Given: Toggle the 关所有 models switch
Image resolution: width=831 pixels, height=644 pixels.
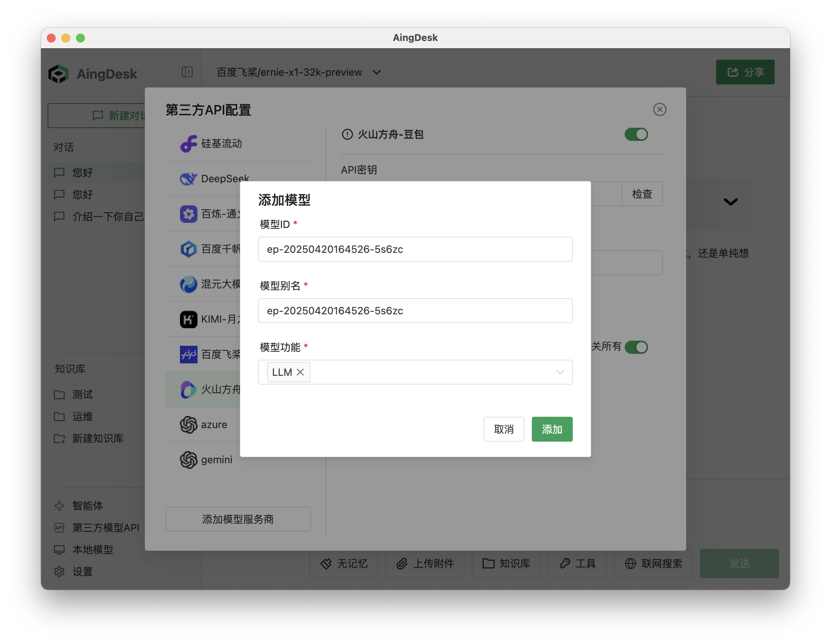Looking at the screenshot, I should pos(636,347).
